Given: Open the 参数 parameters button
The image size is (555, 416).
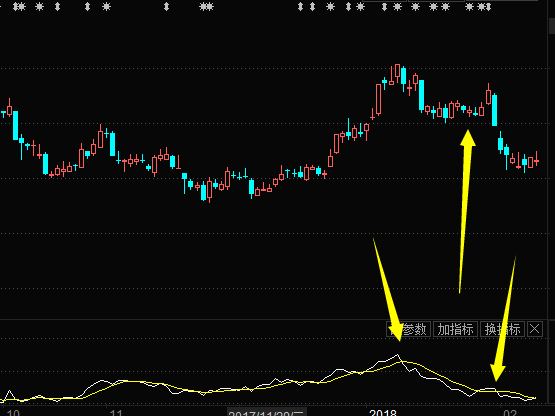Looking at the screenshot, I should 409,329.
